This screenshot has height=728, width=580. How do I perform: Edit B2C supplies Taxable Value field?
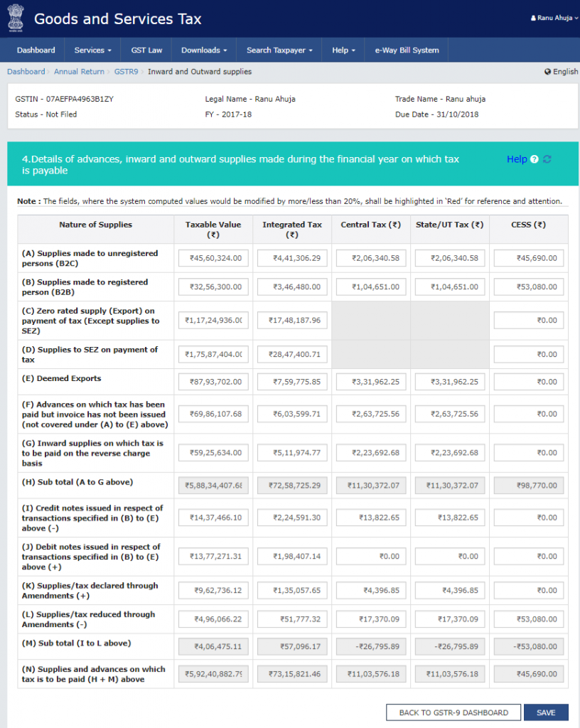[213, 258]
